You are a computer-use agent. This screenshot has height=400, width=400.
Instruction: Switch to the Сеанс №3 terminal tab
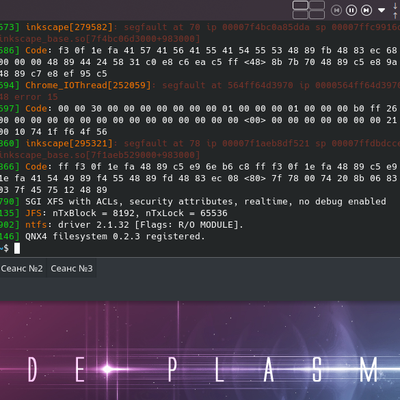pyautogui.click(x=72, y=268)
